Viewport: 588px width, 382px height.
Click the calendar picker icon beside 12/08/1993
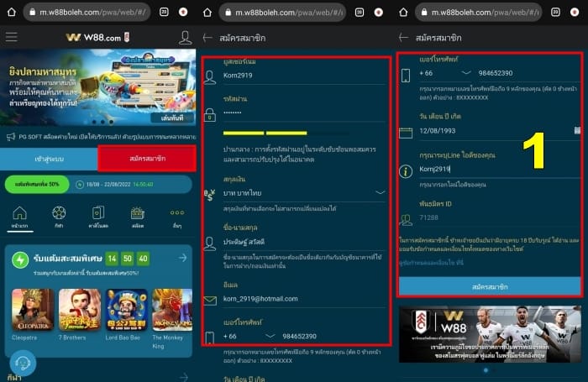pyautogui.click(x=577, y=130)
